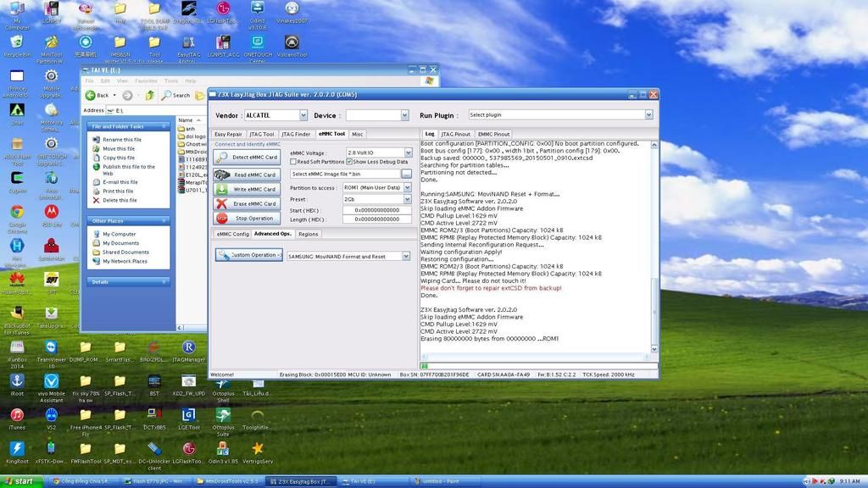
Task: Click Detect eMMC Card button
Action: click(x=247, y=157)
